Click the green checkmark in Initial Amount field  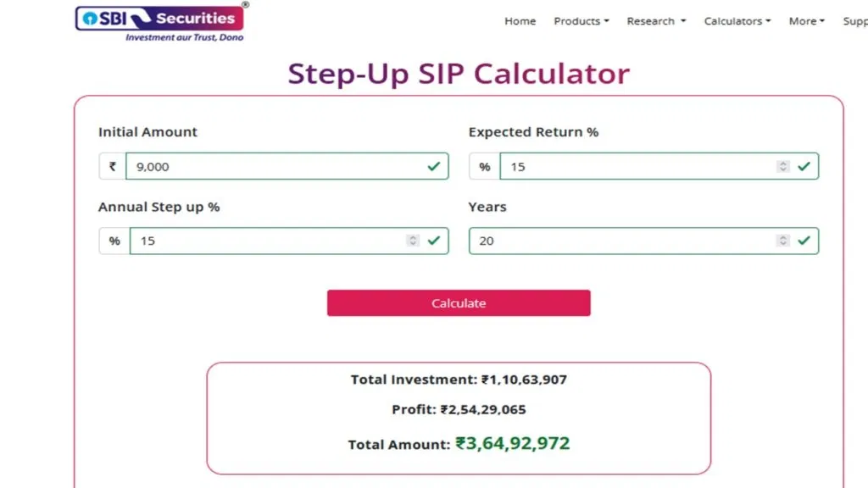434,167
